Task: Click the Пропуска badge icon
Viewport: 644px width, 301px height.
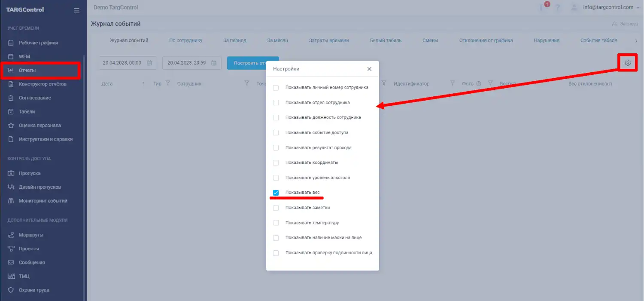Action: pyautogui.click(x=11, y=173)
